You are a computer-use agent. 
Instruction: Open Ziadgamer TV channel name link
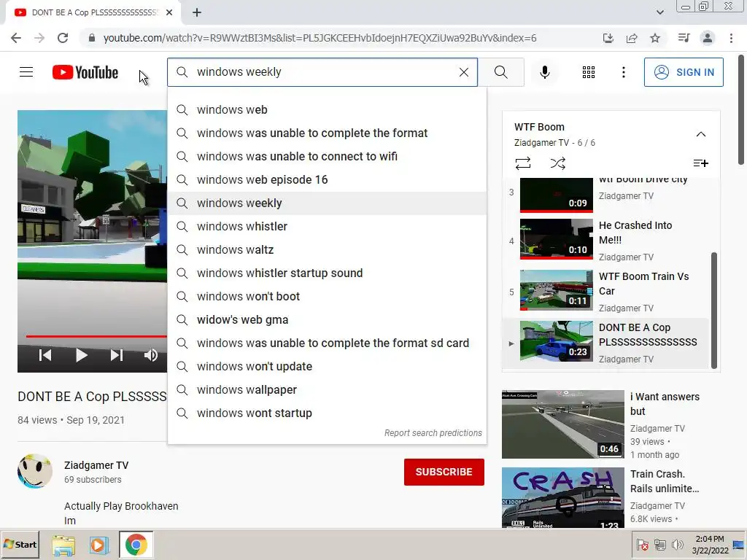pyautogui.click(x=96, y=465)
